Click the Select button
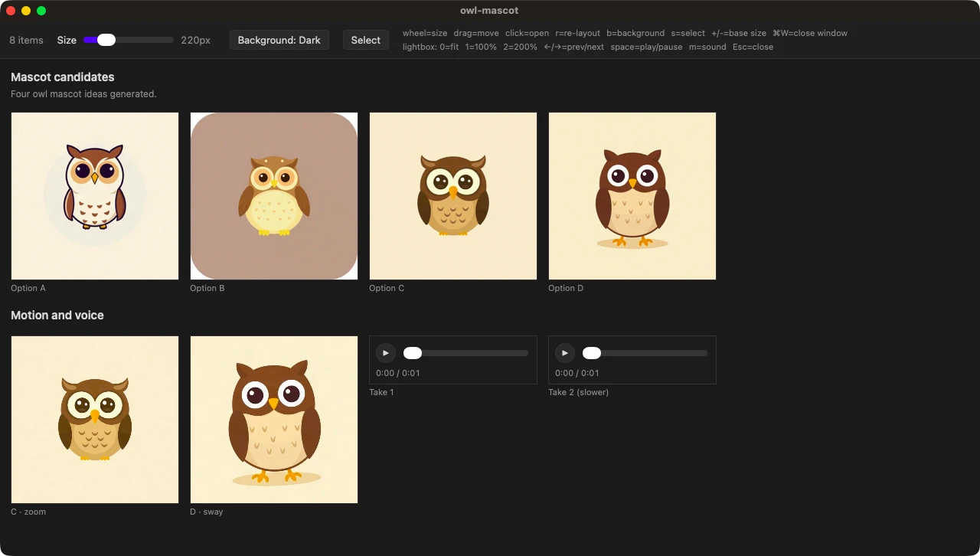Image resolution: width=980 pixels, height=556 pixels. [366, 40]
